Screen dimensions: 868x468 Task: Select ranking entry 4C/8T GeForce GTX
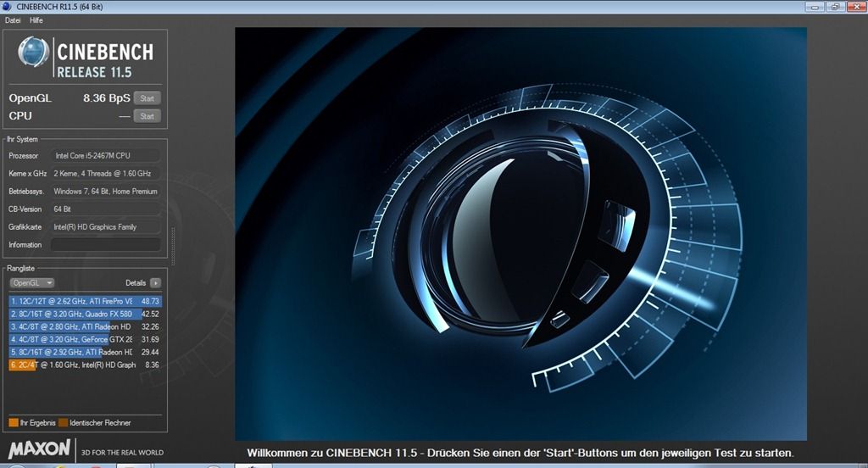coord(86,339)
